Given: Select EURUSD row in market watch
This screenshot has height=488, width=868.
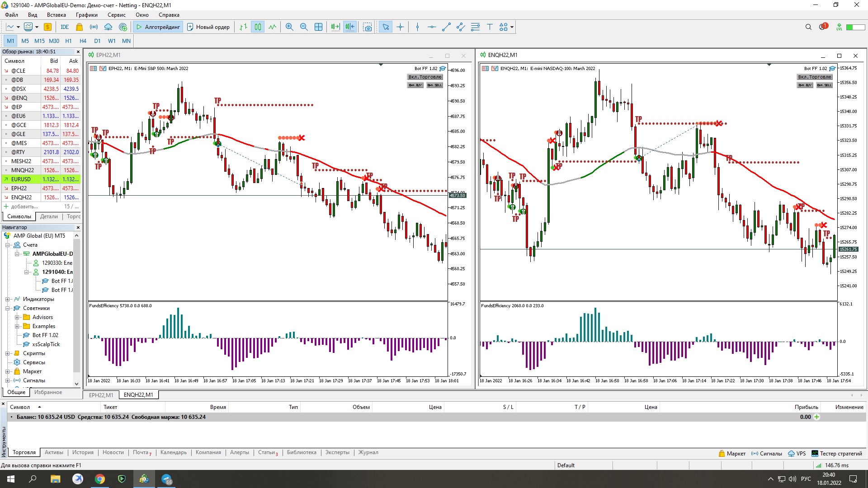Looking at the screenshot, I should (x=21, y=179).
